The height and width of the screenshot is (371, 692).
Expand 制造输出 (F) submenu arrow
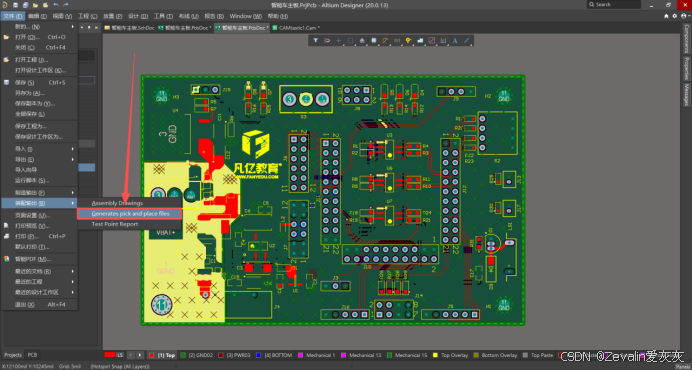(73, 192)
